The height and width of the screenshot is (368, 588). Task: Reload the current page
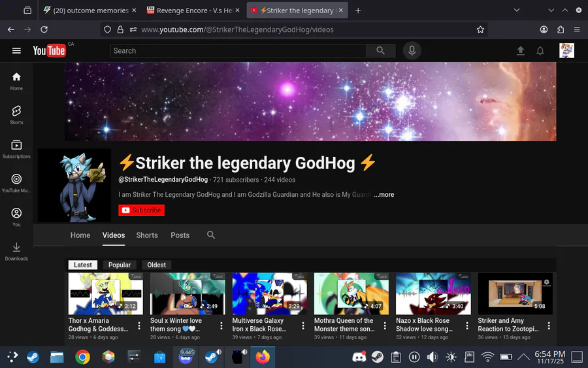point(44,29)
